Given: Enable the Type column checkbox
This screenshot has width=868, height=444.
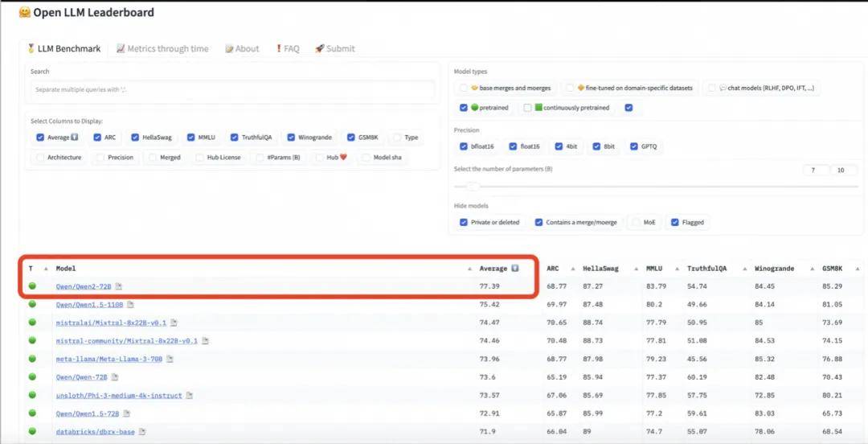Looking at the screenshot, I should click(398, 138).
